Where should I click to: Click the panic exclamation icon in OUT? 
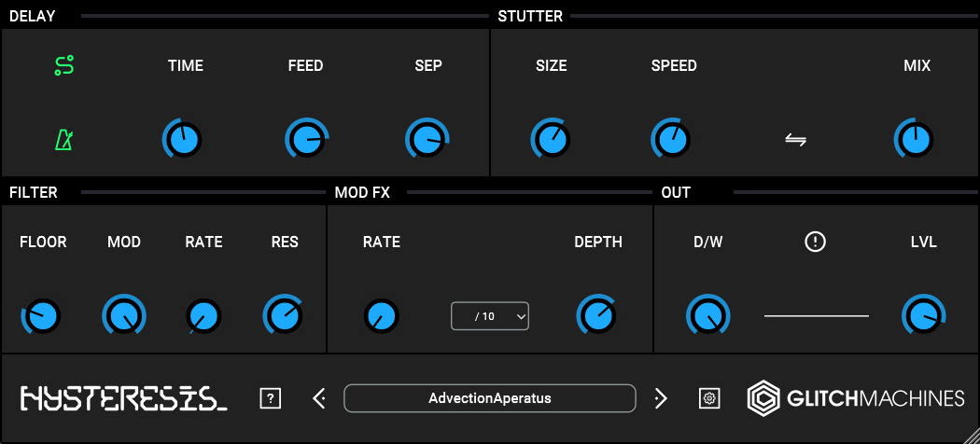[816, 243]
